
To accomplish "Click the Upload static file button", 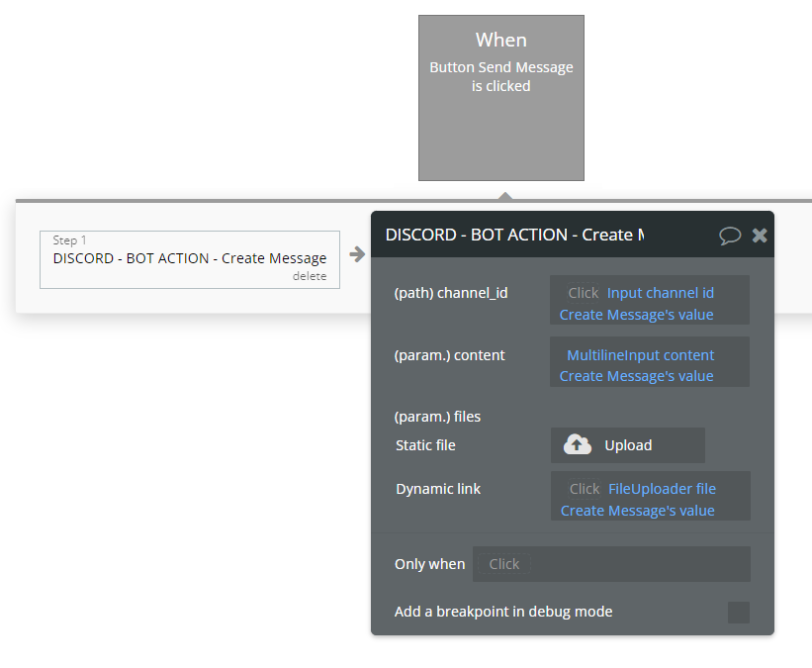I will pos(628,445).
